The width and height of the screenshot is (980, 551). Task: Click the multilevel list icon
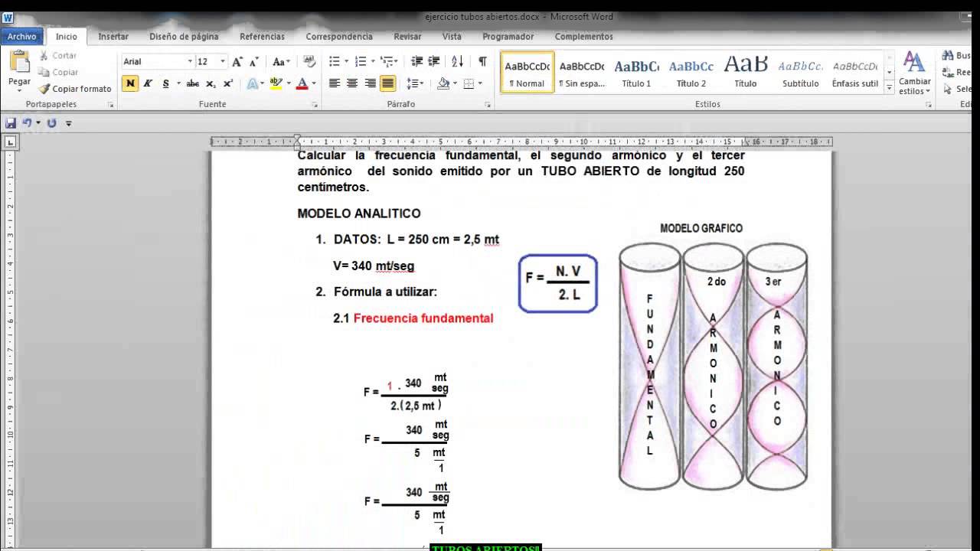coord(387,61)
